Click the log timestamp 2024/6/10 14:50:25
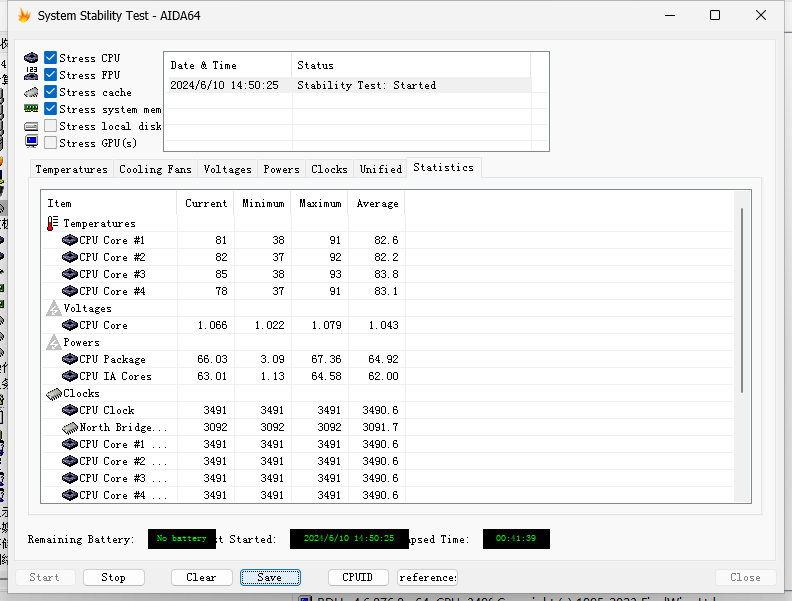Image resolution: width=792 pixels, height=601 pixels. (224, 85)
